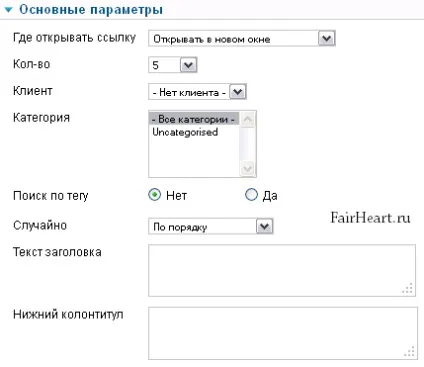Image resolution: width=424 pixels, height=367 pixels.
Task: Collapse the Основные параметры section triangle
Action: (x=9, y=10)
